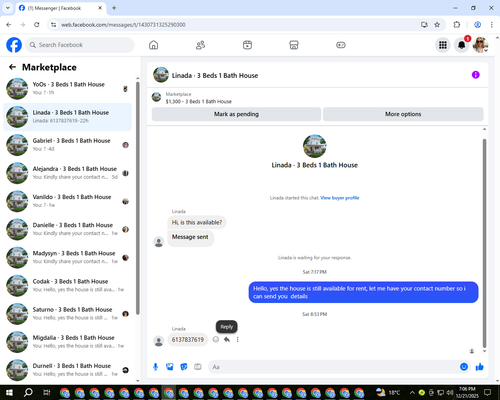Bookmark this page with star icon

(x=437, y=25)
